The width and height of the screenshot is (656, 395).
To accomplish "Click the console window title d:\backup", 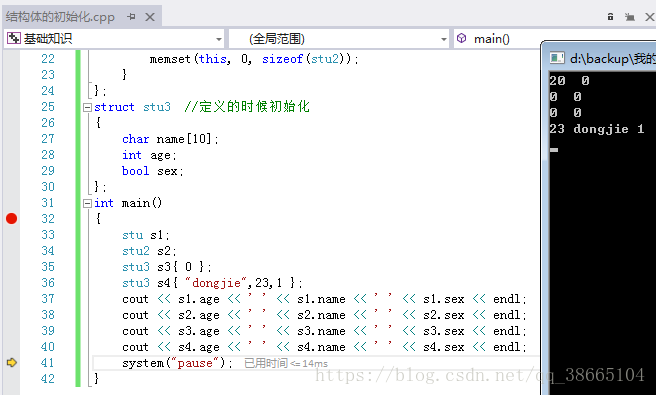I will coord(612,59).
